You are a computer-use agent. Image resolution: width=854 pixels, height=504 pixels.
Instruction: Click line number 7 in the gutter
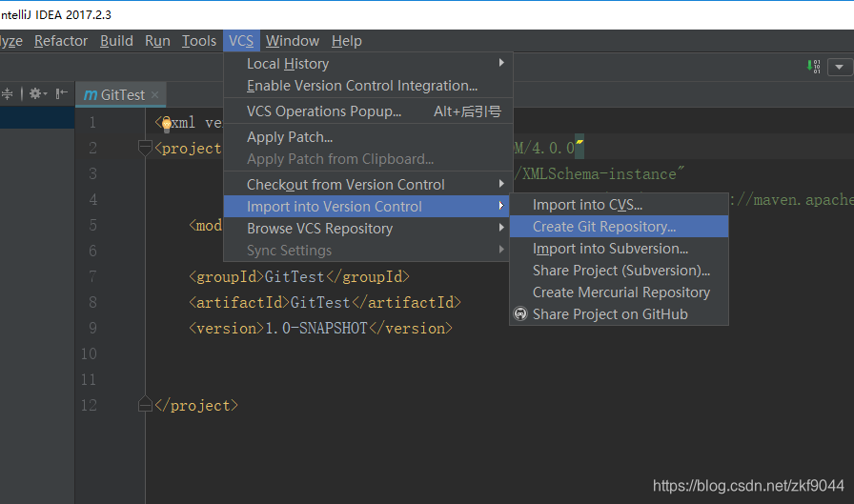(x=92, y=276)
